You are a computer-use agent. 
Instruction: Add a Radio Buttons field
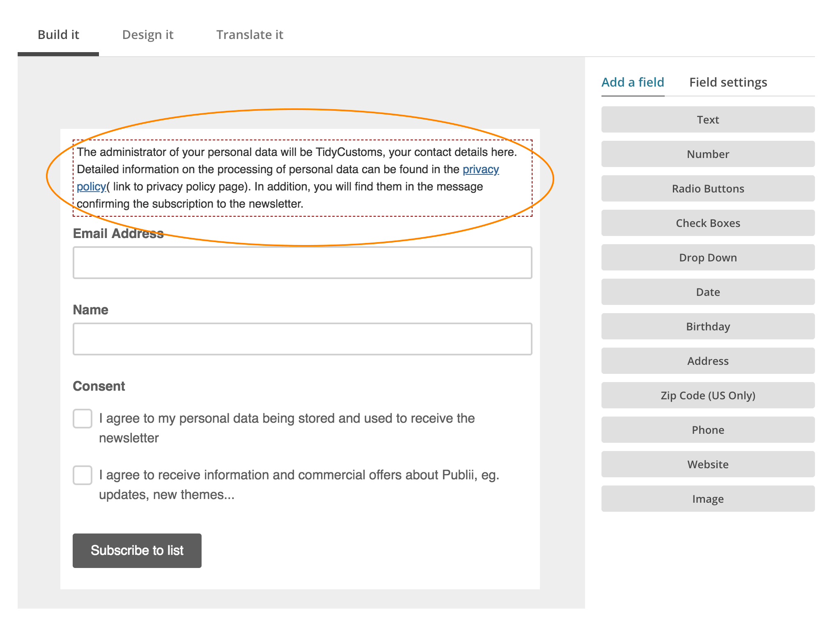tap(708, 189)
